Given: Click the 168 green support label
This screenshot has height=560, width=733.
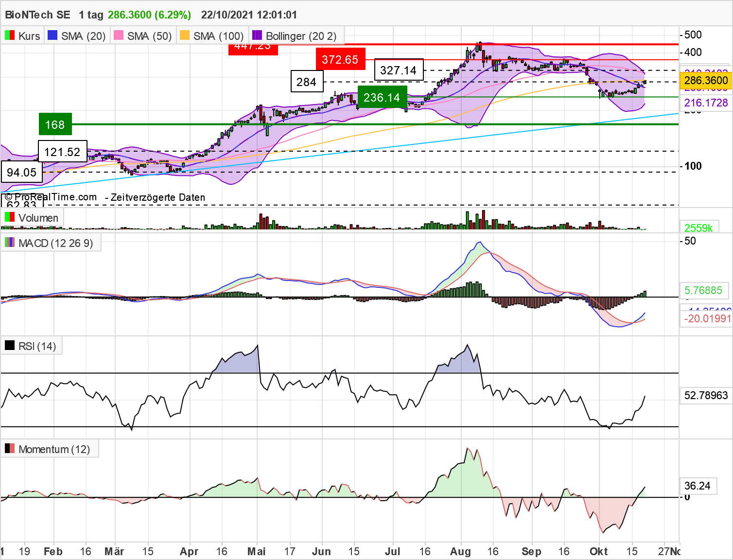Looking at the screenshot, I should [x=54, y=125].
